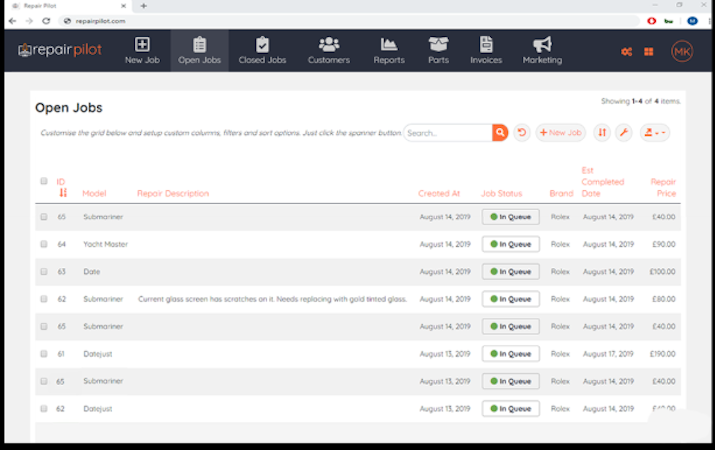Toggle the ID column sort arrow icon
Image resolution: width=715 pixels, height=450 pixels.
(x=63, y=193)
